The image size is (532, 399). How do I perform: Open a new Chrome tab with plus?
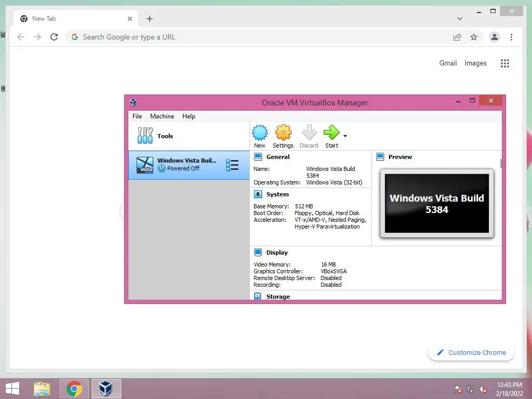click(x=150, y=19)
